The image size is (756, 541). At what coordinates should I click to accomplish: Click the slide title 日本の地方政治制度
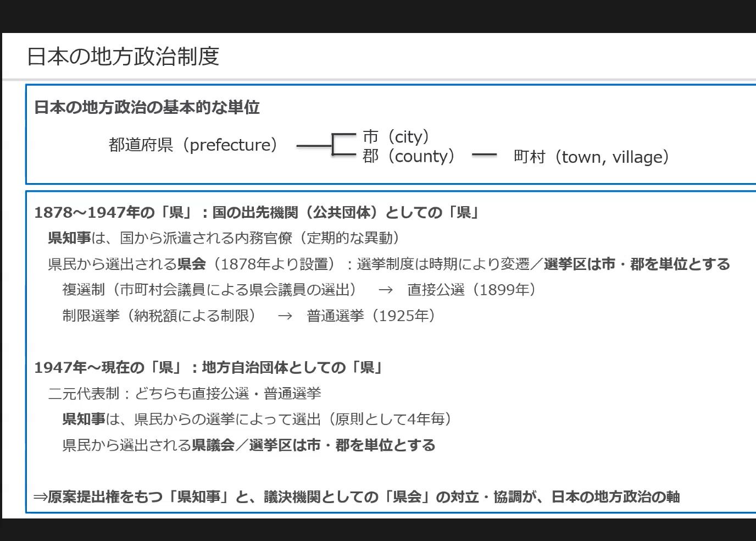(x=123, y=57)
